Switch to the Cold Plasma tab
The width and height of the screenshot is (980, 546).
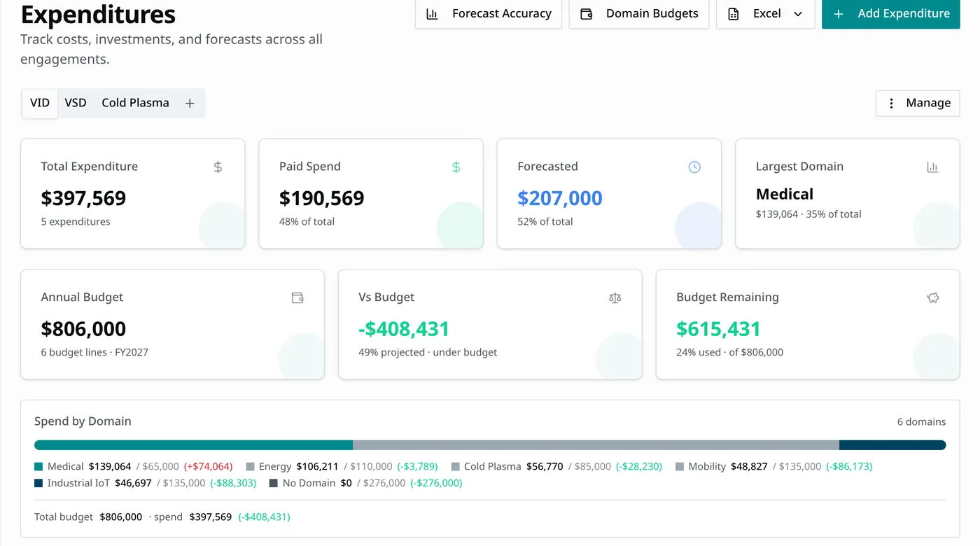pyautogui.click(x=135, y=103)
